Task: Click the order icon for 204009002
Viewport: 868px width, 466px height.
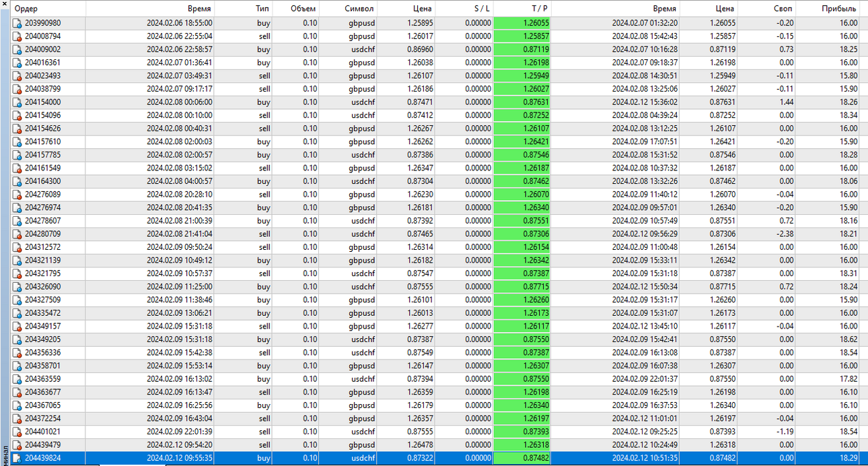Action: click(17, 49)
